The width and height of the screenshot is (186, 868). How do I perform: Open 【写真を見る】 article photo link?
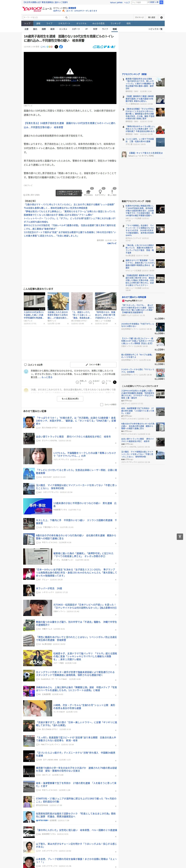point(70,125)
